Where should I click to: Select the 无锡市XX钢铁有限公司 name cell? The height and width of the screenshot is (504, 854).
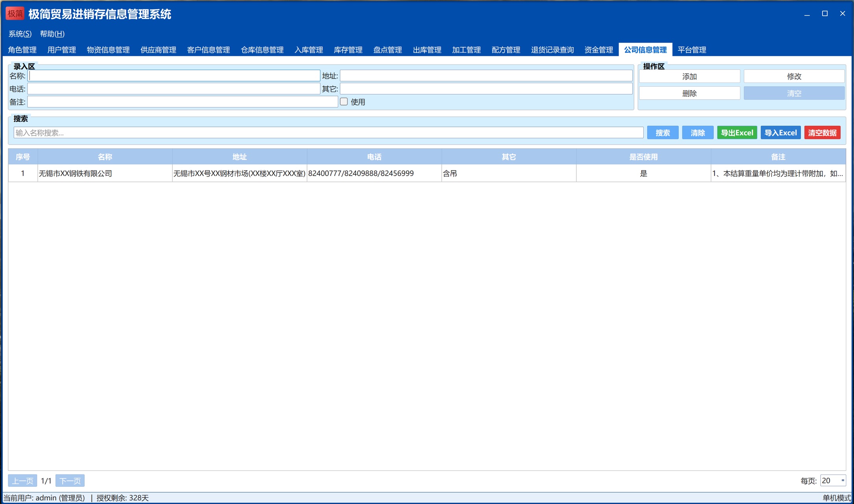click(x=105, y=173)
